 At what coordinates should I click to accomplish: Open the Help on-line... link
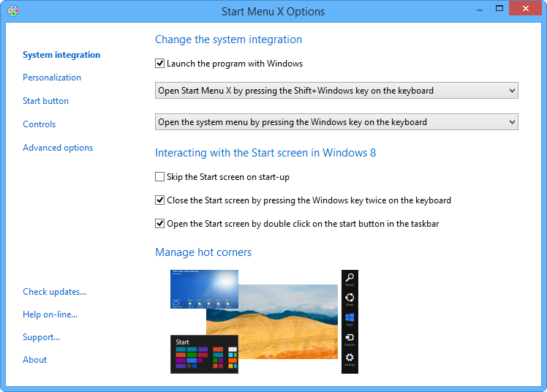coord(50,314)
